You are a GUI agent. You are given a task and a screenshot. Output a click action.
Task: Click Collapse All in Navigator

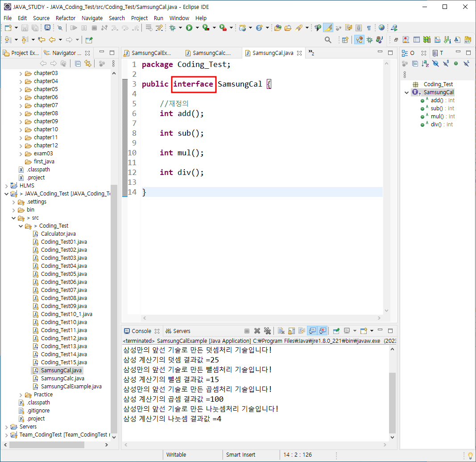(x=78, y=63)
